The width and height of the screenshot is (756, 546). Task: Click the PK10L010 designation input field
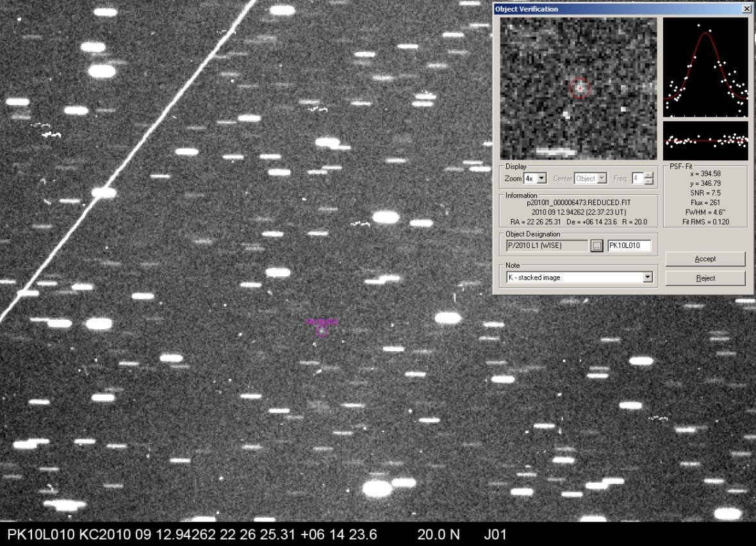tap(629, 246)
